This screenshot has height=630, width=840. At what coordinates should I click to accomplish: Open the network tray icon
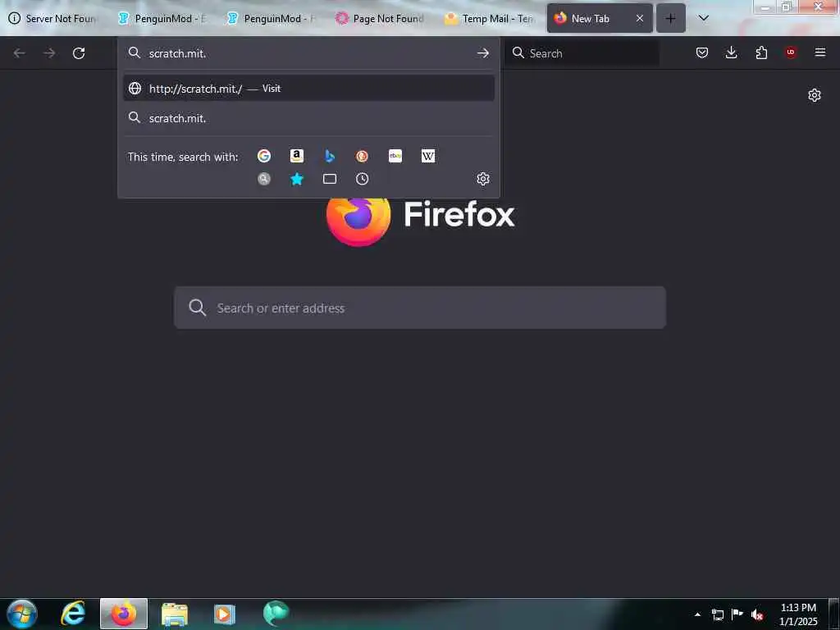(x=717, y=614)
